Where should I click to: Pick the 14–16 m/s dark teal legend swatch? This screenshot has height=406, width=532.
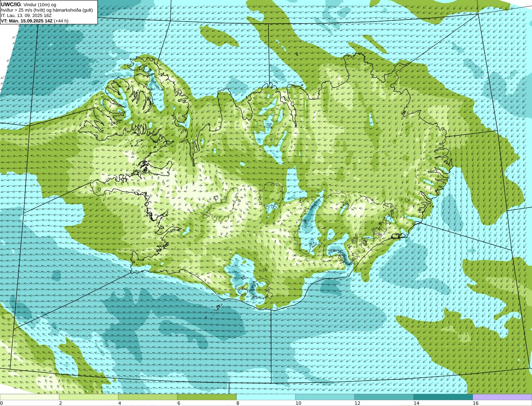click(x=443, y=397)
